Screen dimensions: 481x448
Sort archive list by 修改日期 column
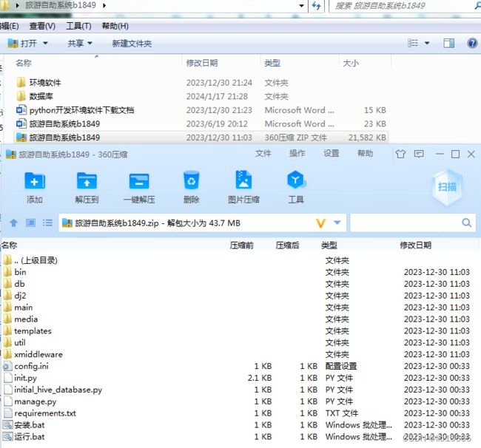pos(415,245)
